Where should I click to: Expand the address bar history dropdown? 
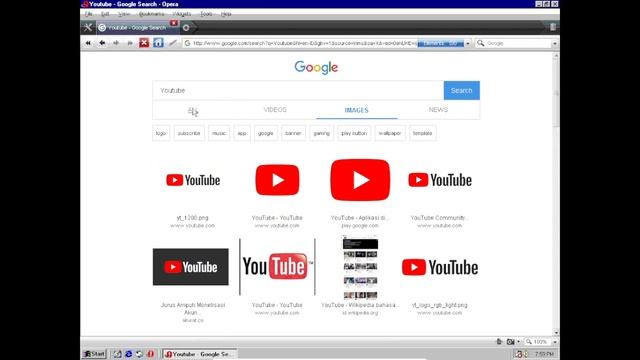click(x=468, y=43)
